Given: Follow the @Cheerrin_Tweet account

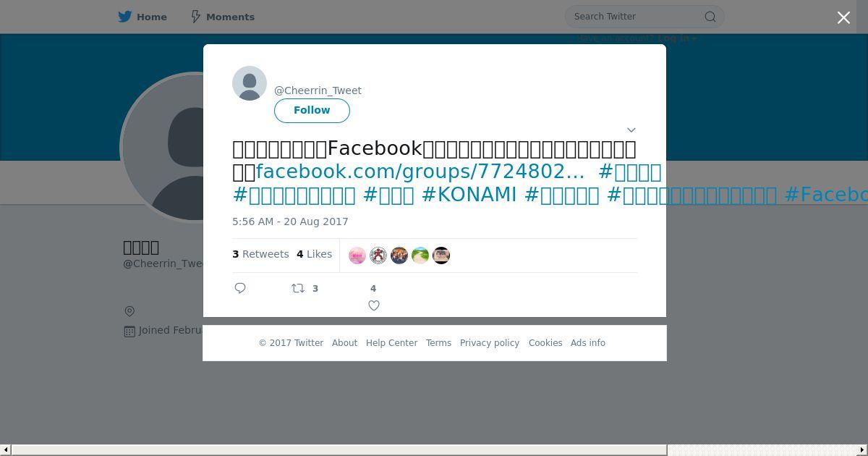Looking at the screenshot, I should 312,110.
